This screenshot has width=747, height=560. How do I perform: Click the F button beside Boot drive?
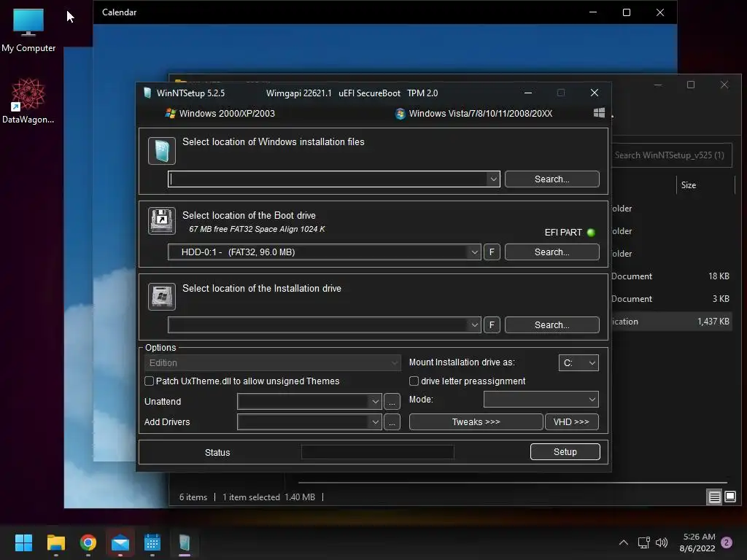(x=492, y=252)
